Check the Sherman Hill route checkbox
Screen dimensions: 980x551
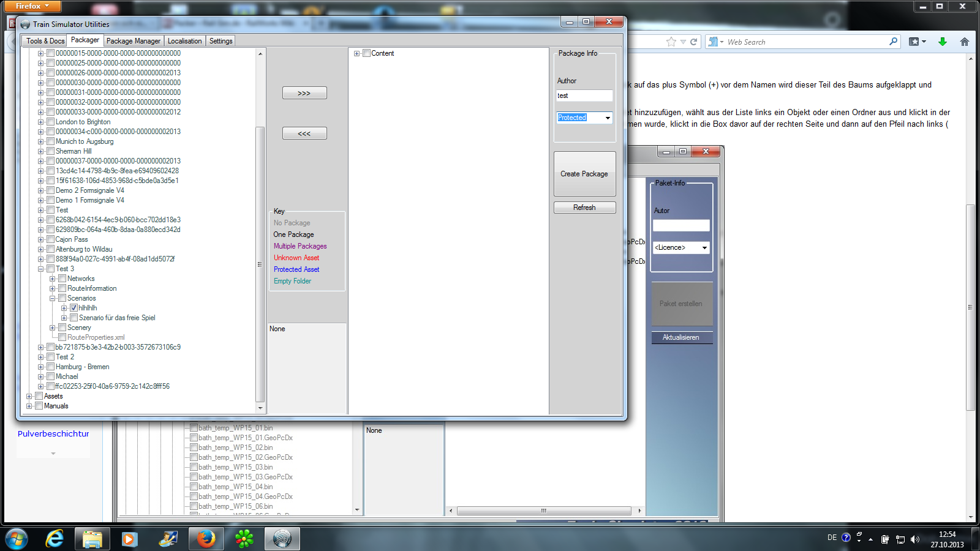(51, 151)
